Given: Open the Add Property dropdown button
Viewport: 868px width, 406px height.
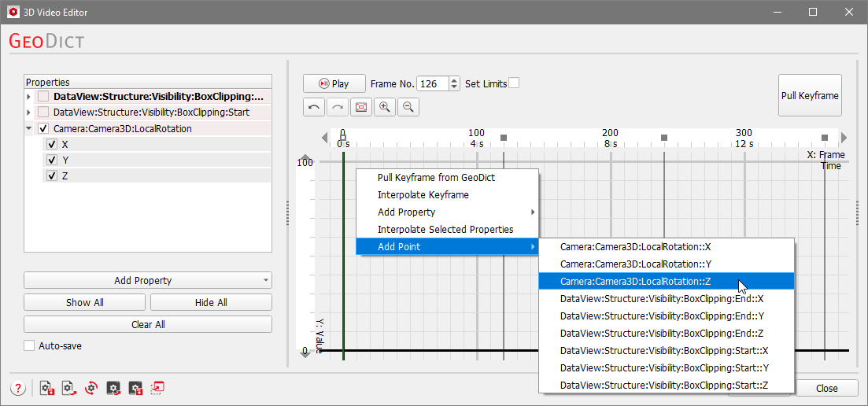Looking at the screenshot, I should (148, 280).
